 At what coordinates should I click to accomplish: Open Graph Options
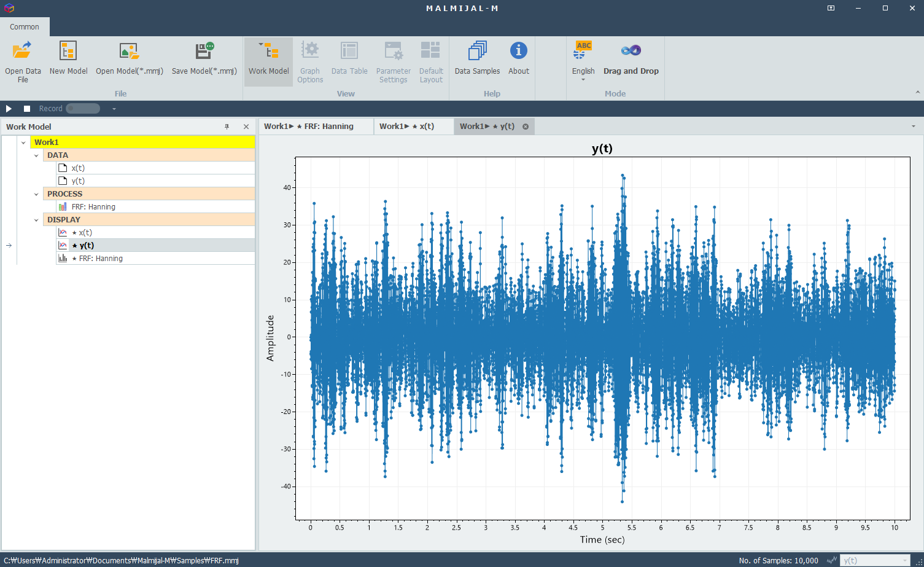pyautogui.click(x=310, y=61)
